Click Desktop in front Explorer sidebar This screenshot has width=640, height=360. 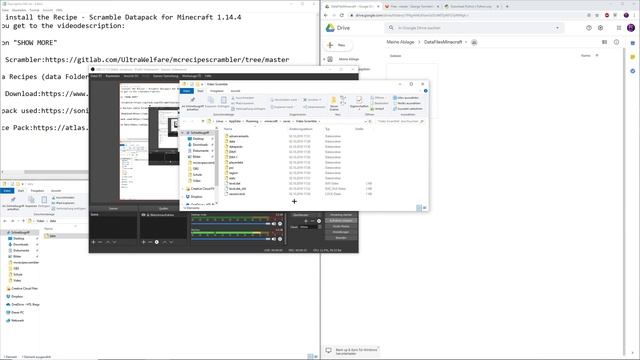tap(198, 139)
